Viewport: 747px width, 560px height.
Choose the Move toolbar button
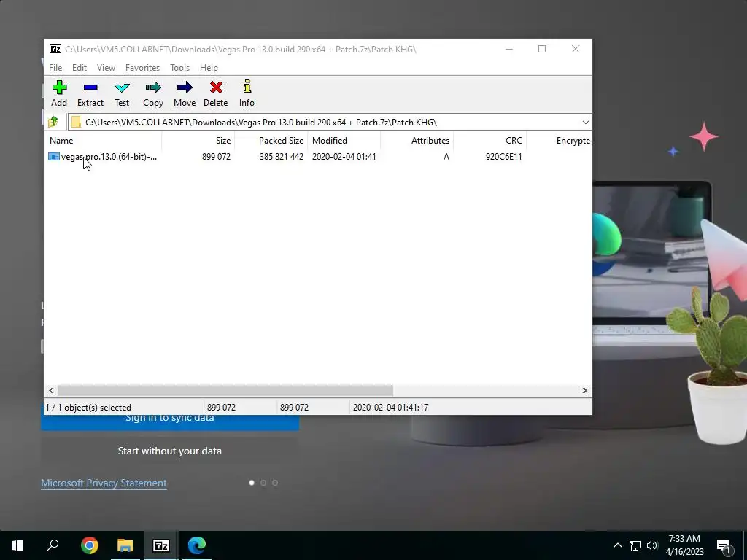point(185,94)
